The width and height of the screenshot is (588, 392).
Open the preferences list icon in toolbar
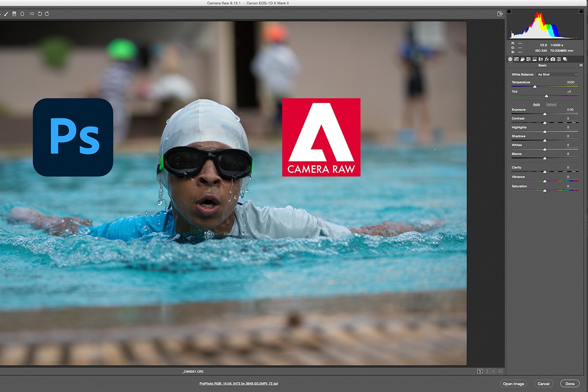click(x=32, y=14)
